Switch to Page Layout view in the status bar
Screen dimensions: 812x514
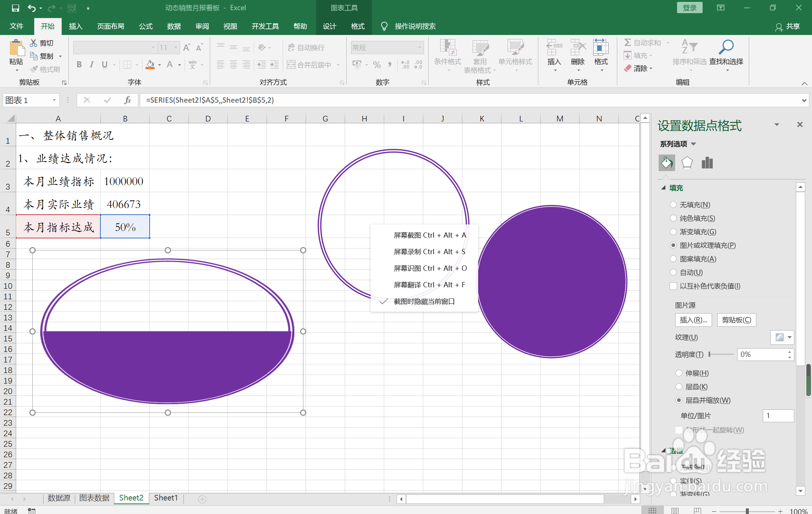(x=675, y=511)
